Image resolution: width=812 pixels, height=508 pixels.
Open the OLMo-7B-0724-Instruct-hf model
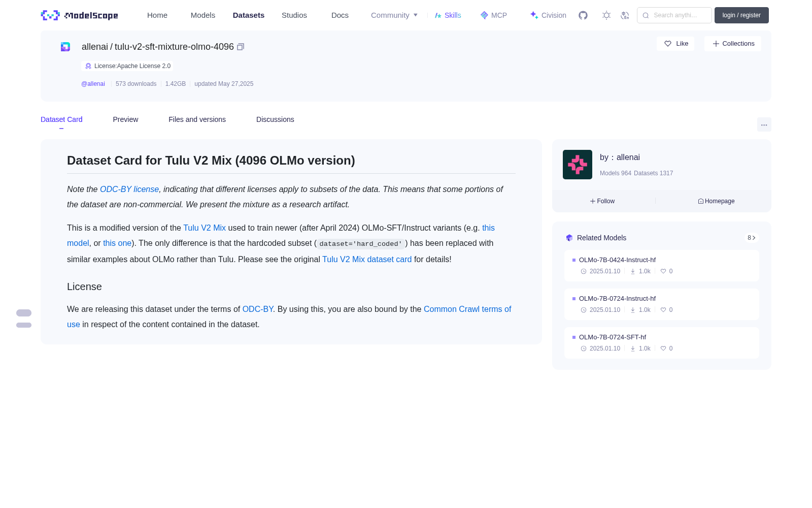pos(662,304)
